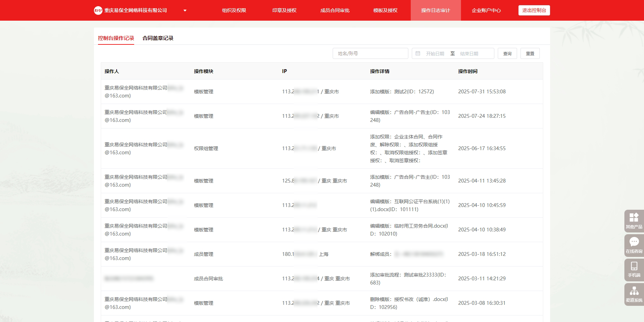The height and width of the screenshot is (322, 644).
Task: Focus the 姓名/账号 search field
Action: point(370,53)
